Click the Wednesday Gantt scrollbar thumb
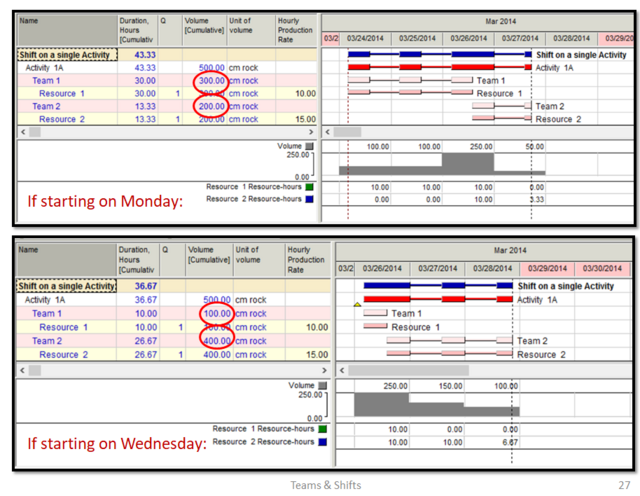The width and height of the screenshot is (640, 496). tap(408, 370)
